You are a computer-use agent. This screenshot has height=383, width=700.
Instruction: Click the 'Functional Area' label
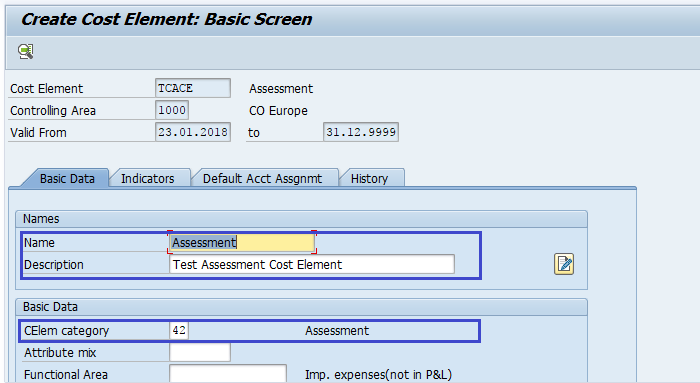66,375
